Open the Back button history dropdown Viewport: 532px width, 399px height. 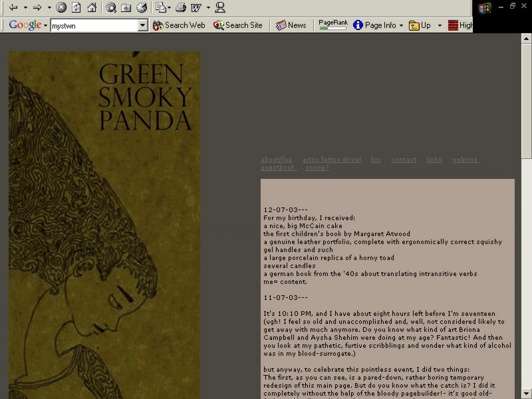click(25, 7)
